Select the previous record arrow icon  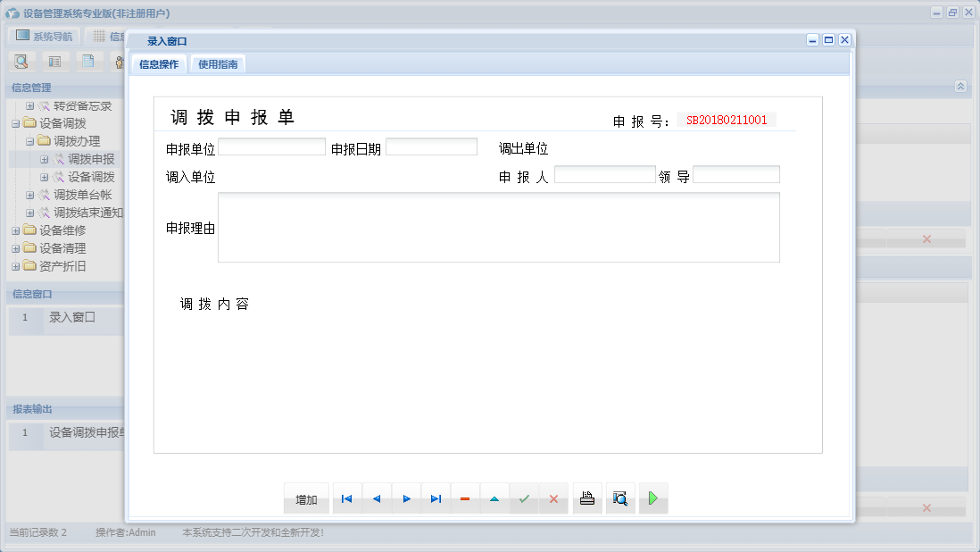pos(376,498)
